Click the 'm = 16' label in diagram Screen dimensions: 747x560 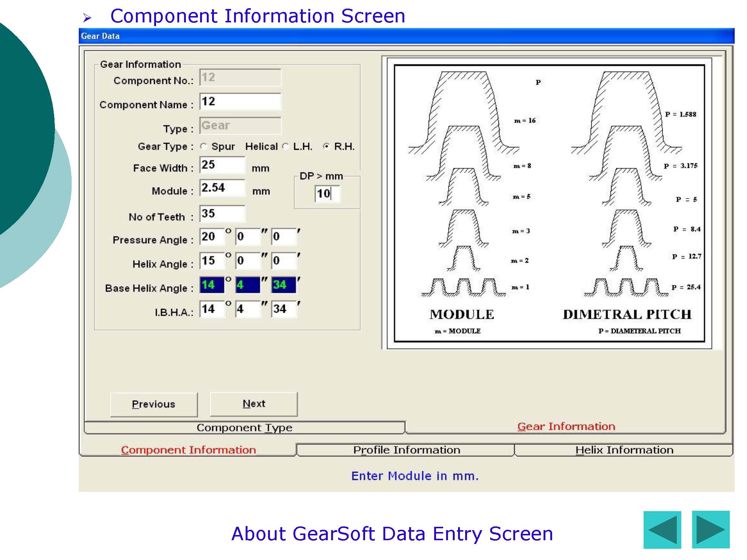tap(525, 121)
